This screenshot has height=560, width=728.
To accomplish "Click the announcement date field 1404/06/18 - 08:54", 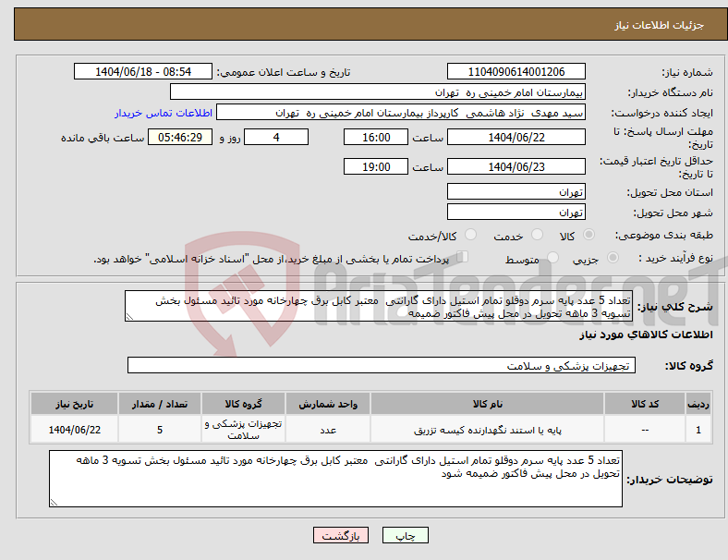I will point(143,71).
